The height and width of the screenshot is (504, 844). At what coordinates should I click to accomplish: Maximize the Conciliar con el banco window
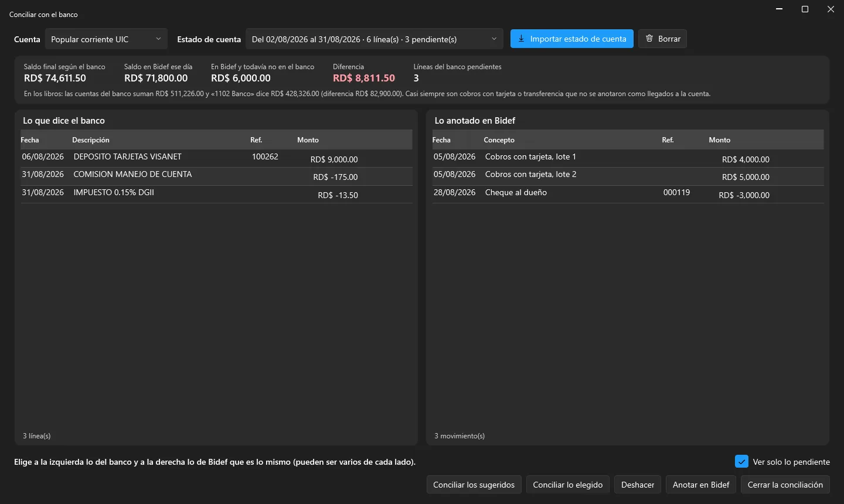tap(805, 9)
